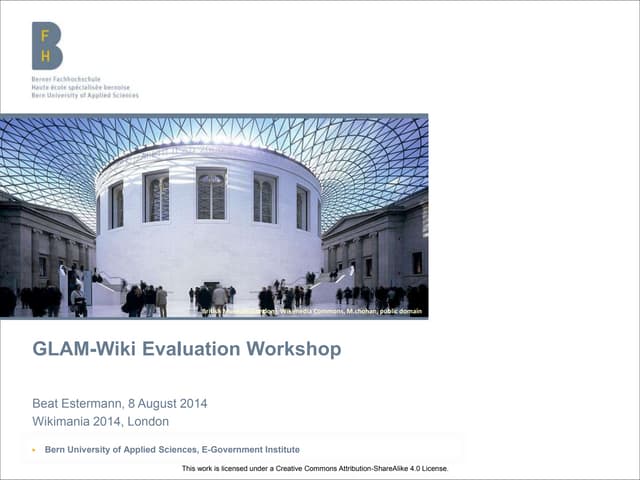Click the "GLAM-Wiki Evaluation Workshop" title
Screen dimensions: 640x480
tap(186, 349)
